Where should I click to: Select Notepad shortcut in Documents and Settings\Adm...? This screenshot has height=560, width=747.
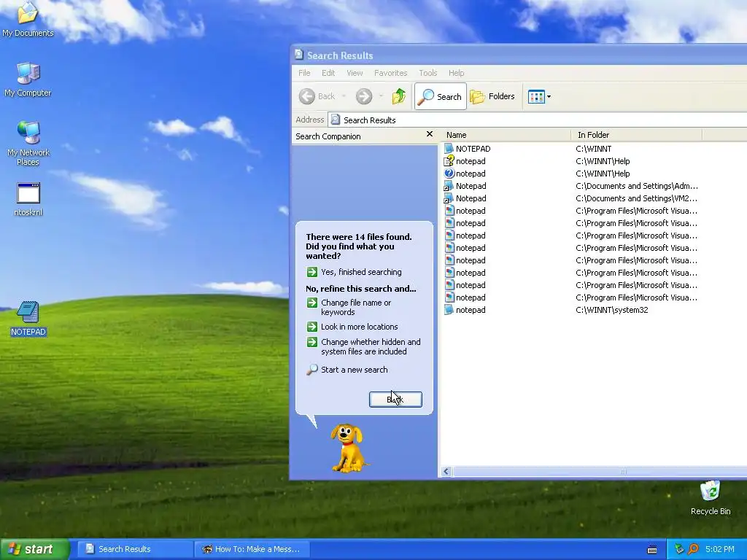click(465, 186)
